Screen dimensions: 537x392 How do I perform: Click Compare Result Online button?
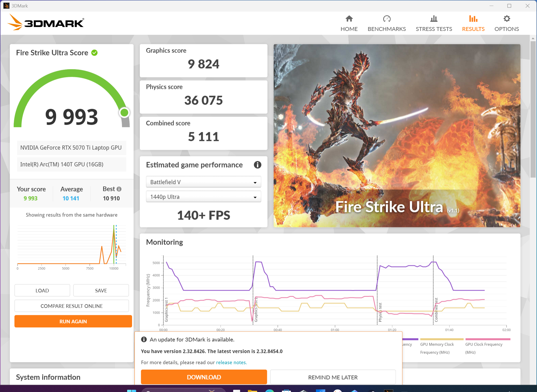71,306
